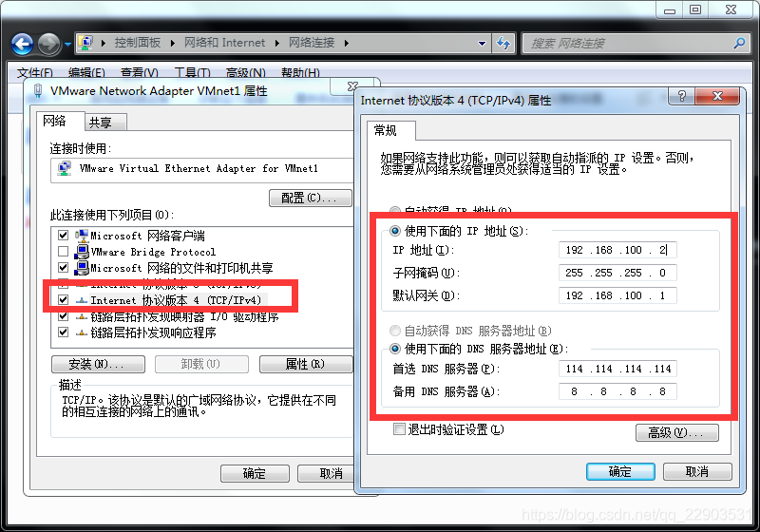Click the 网络和 Internet breadcrumb

tap(224, 43)
